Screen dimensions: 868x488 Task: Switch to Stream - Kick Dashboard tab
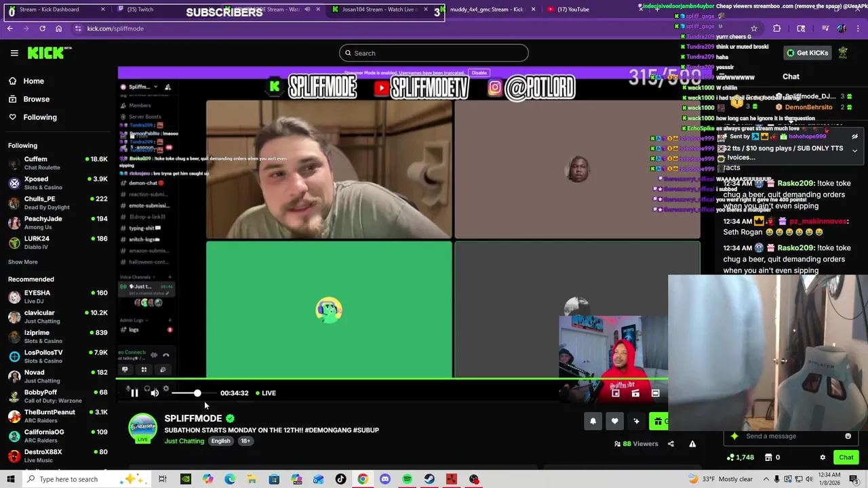[x=56, y=9]
